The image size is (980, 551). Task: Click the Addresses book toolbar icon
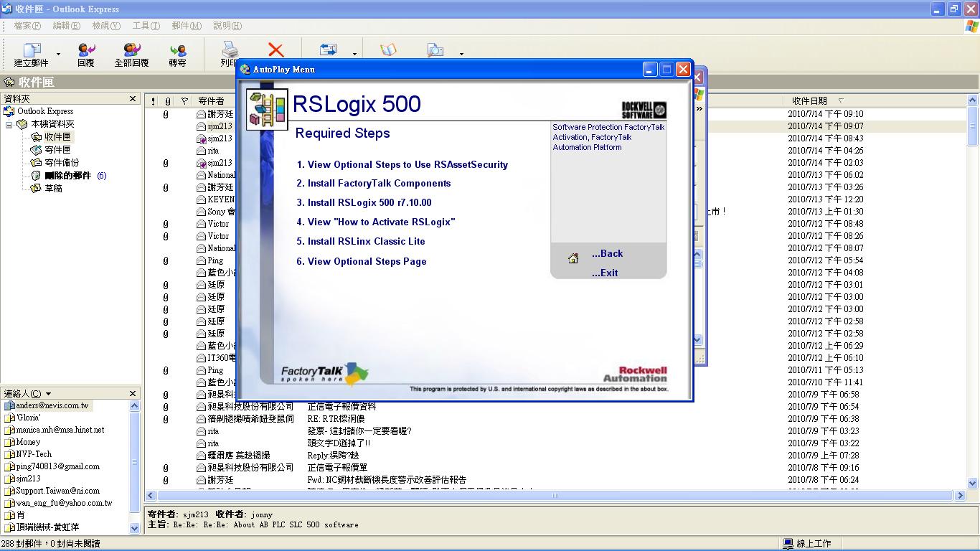tap(388, 50)
